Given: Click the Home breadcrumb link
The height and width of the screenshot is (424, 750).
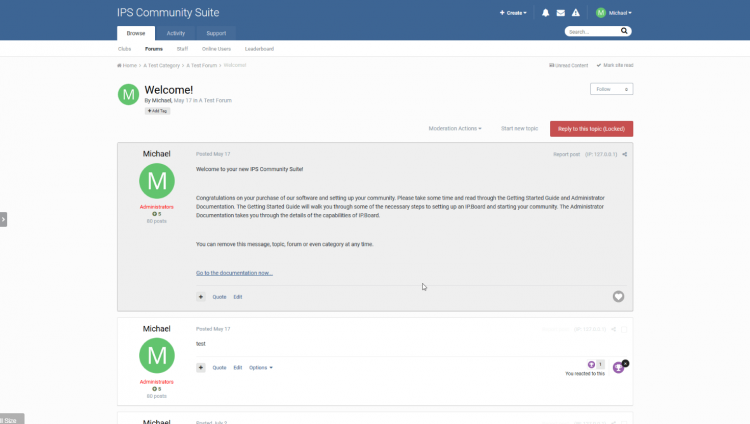Looking at the screenshot, I should (127, 65).
